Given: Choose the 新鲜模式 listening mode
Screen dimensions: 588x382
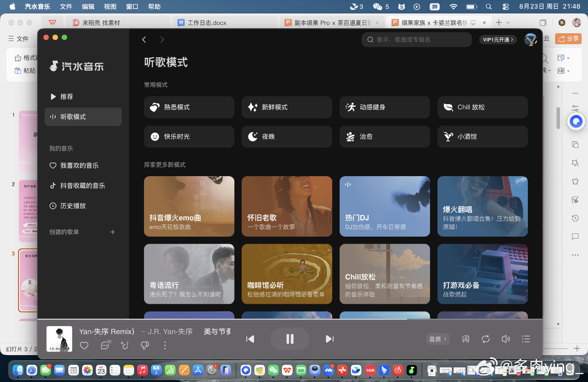Looking at the screenshot, I should [x=287, y=107].
